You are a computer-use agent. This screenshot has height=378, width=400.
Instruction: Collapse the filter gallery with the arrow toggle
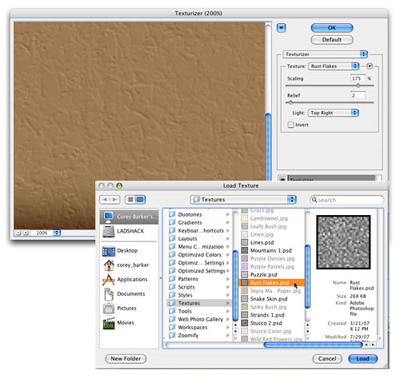(282, 28)
